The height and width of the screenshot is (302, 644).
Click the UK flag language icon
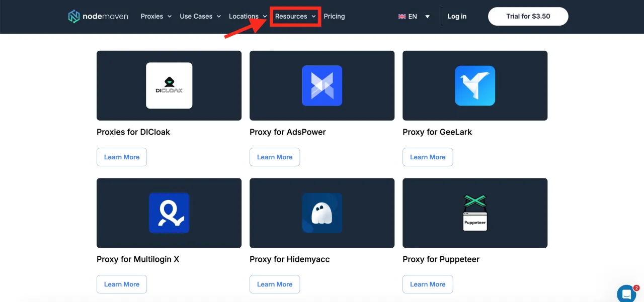(x=402, y=17)
